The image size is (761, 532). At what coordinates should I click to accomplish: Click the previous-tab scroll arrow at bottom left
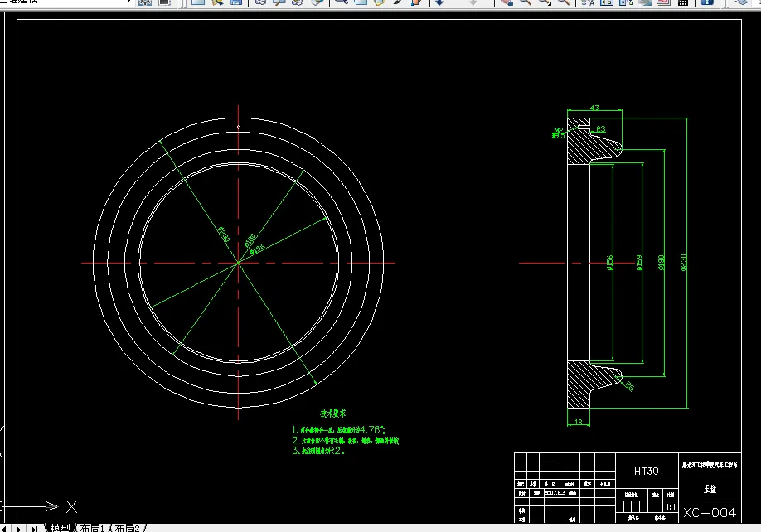[x=3, y=528]
